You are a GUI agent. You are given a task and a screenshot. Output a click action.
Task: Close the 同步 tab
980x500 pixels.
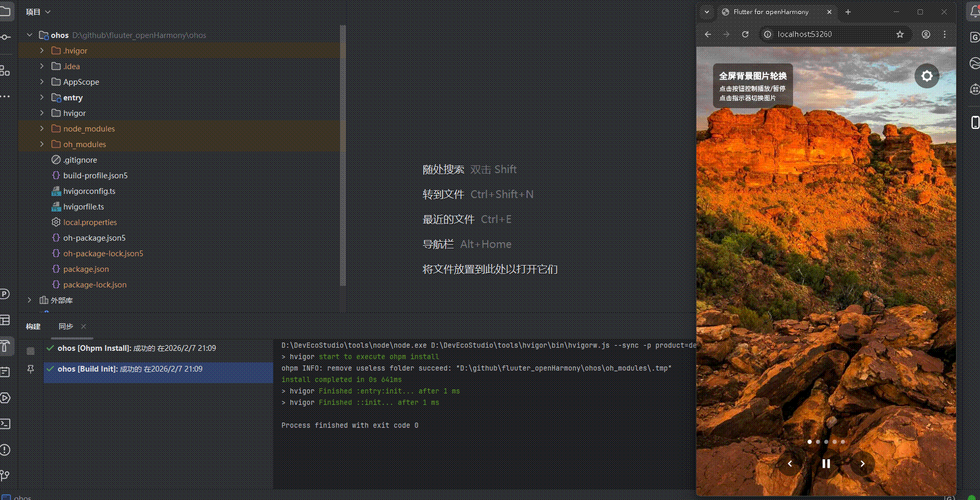coord(84,326)
